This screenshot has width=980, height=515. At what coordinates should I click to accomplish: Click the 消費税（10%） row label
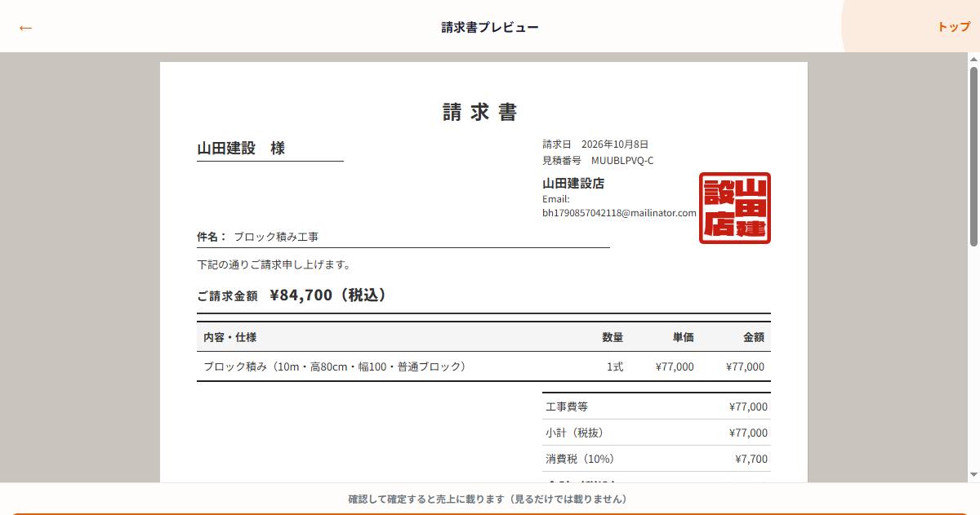click(x=580, y=459)
